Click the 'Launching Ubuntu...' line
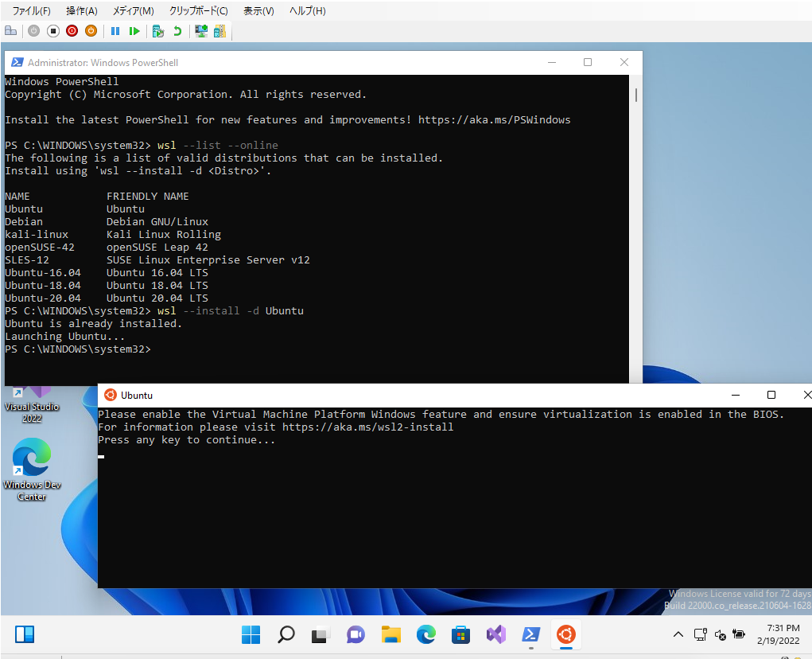 coord(64,337)
